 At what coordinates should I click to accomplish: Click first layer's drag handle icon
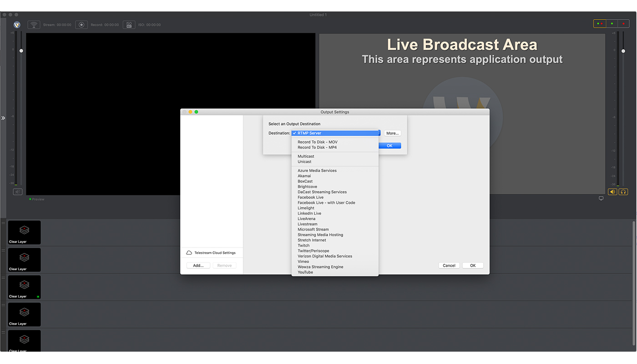click(3, 223)
